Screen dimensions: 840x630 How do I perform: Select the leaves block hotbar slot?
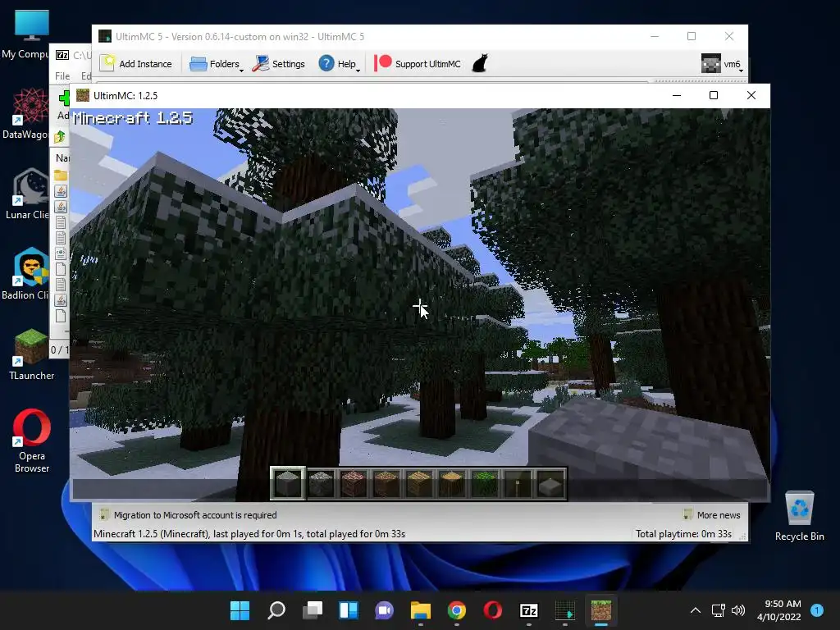485,484
